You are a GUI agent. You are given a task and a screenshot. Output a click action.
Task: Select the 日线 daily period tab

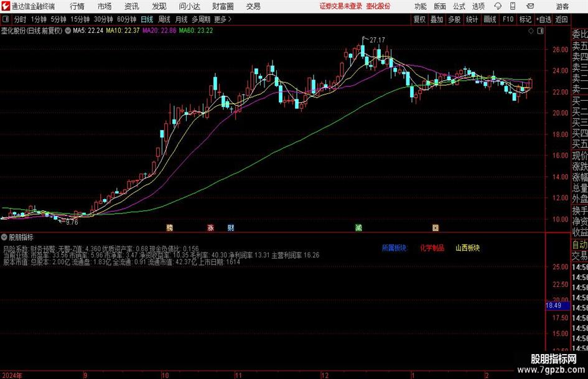click(x=147, y=19)
